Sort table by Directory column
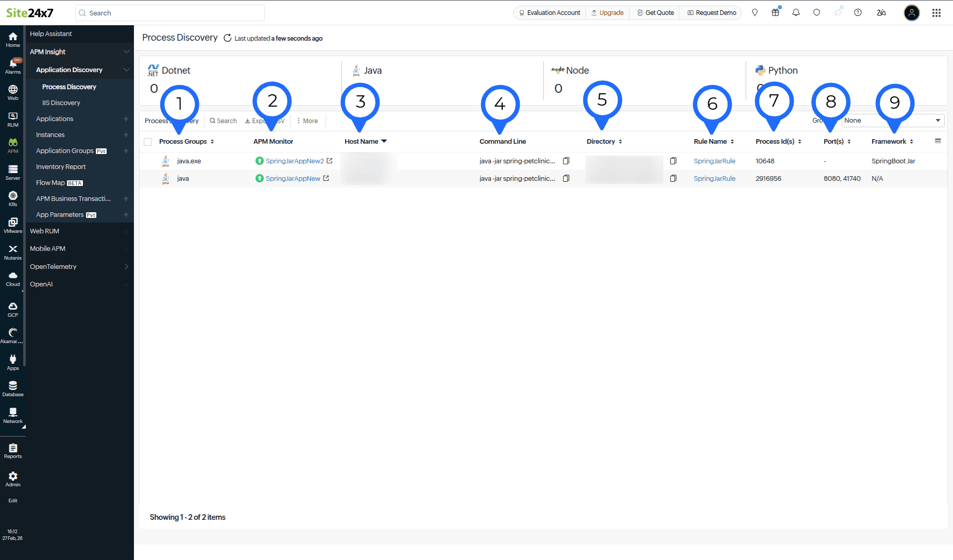Image resolution: width=953 pixels, height=560 pixels. coord(604,142)
